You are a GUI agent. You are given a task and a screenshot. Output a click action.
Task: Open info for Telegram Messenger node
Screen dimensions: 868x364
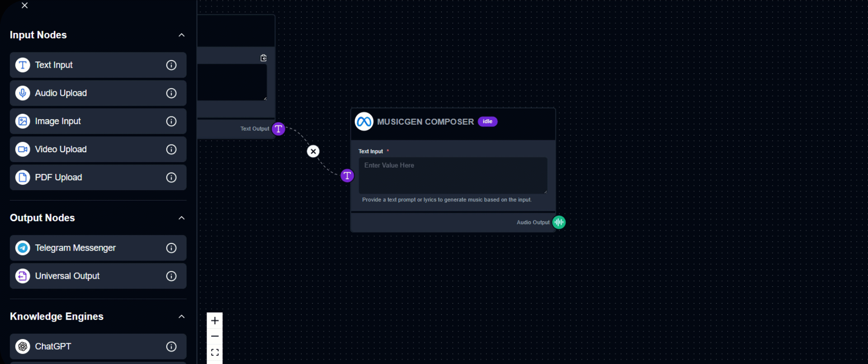point(171,248)
